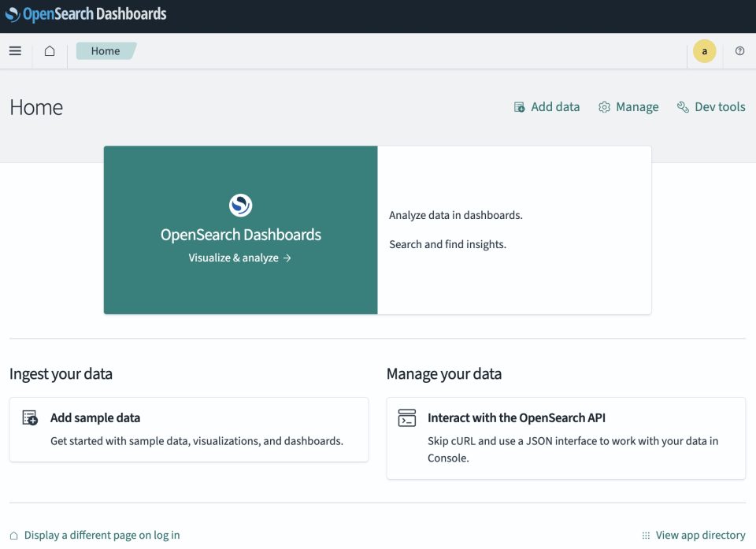
Task: Click the teal OpenSearch Dashboards banner
Action: [x=240, y=230]
